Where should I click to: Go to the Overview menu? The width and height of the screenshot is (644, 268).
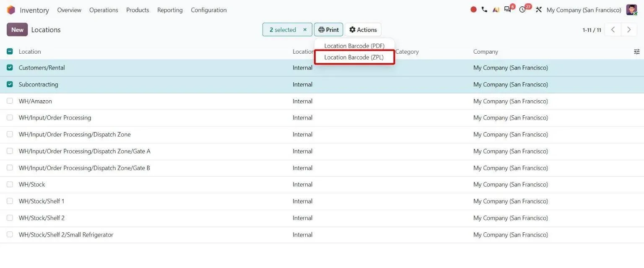point(69,10)
